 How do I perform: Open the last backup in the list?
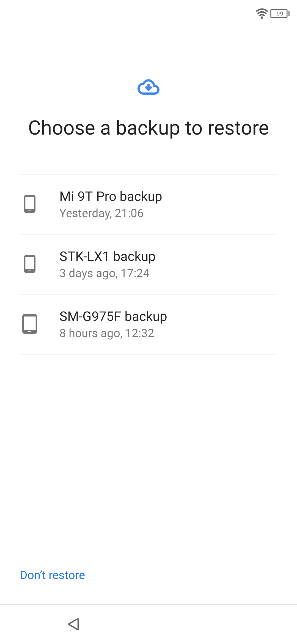[148, 324]
